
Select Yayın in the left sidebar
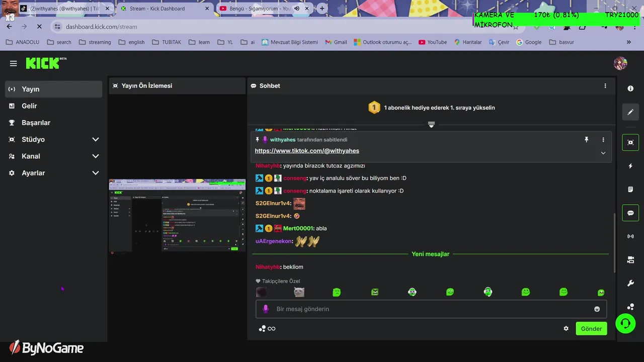(54, 89)
